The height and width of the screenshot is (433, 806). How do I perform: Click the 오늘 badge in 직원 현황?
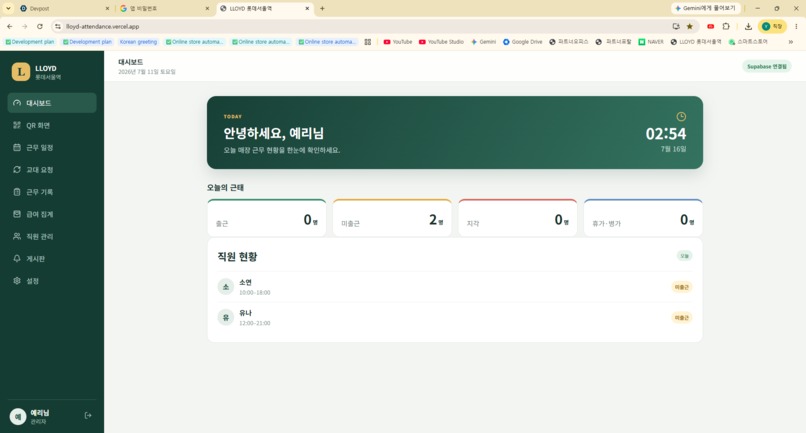point(684,256)
